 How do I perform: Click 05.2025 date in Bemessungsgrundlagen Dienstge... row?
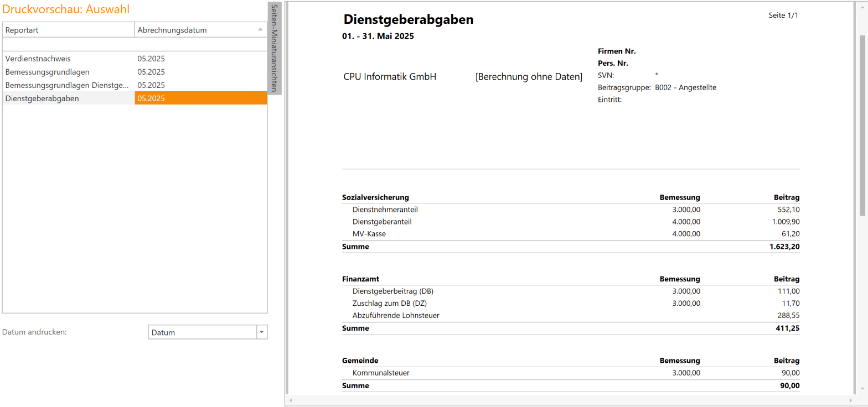click(x=151, y=85)
